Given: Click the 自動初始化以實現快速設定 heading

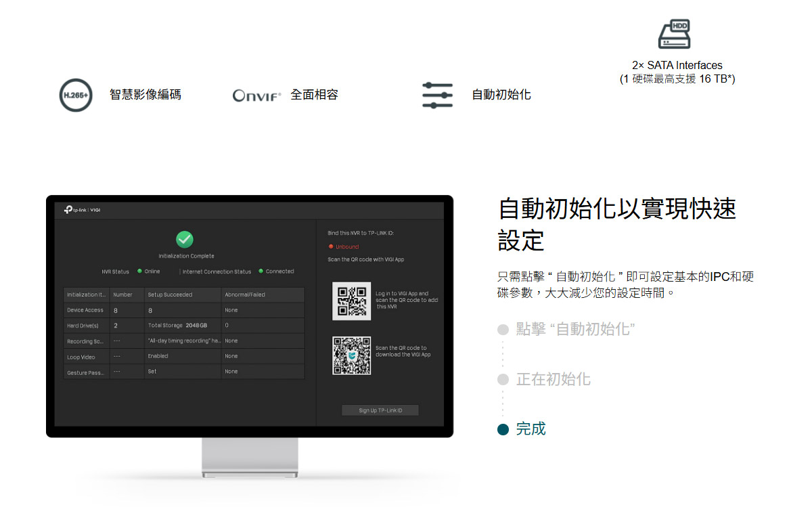Looking at the screenshot, I should pos(617,225).
